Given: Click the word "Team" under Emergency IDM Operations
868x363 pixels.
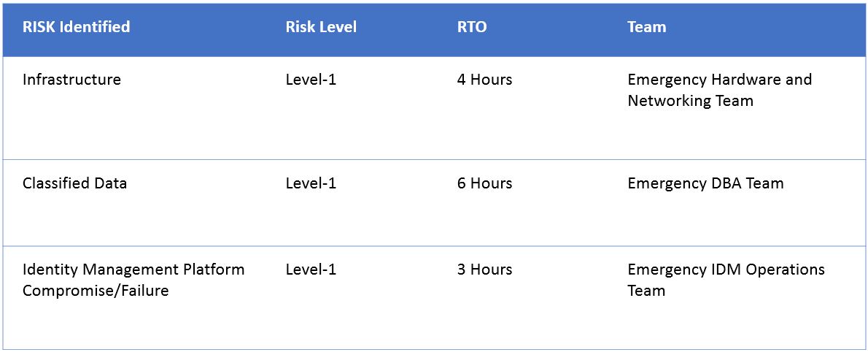Looking at the screenshot, I should coord(646,291).
